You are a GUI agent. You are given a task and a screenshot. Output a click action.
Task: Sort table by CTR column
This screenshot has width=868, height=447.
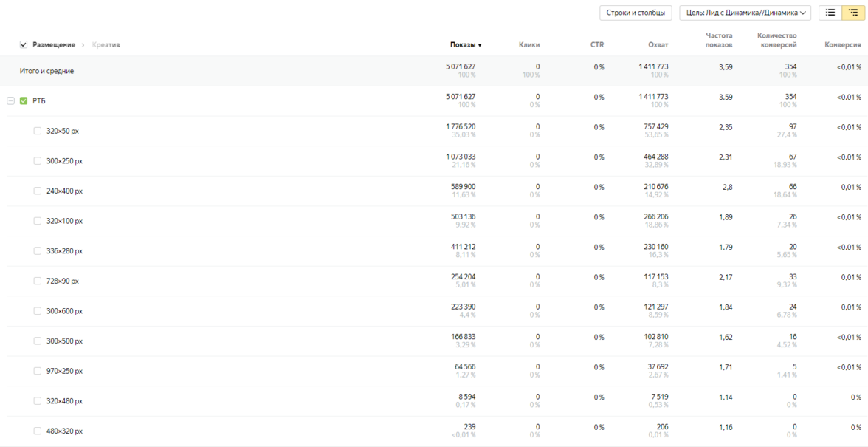point(596,45)
